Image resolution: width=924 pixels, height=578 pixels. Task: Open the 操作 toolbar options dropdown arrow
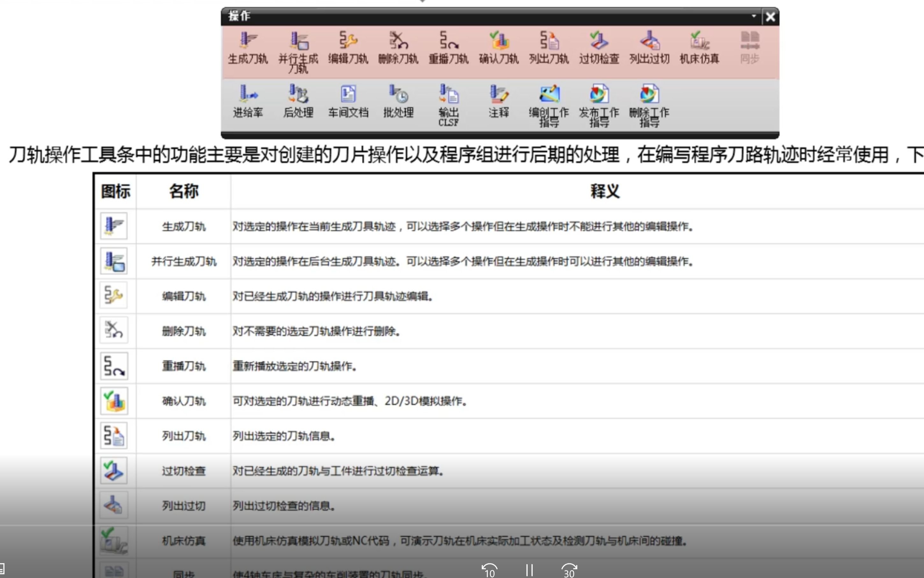(x=754, y=16)
